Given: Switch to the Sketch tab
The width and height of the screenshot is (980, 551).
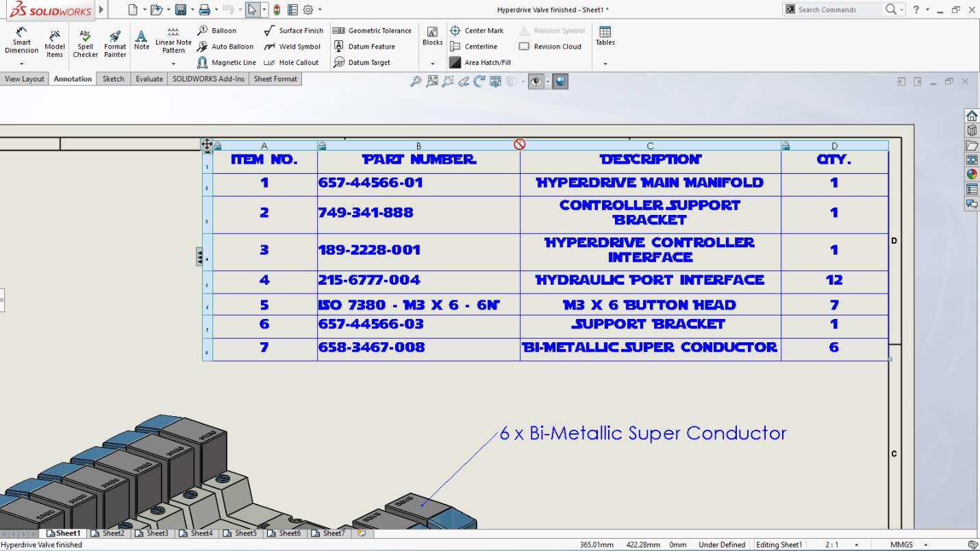Looking at the screenshot, I should 112,79.
